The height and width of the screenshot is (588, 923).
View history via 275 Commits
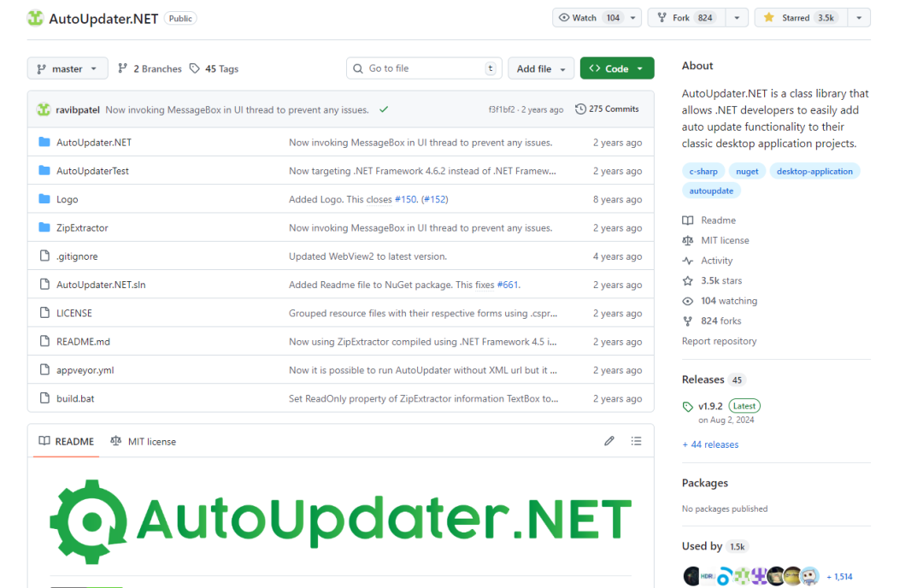[x=607, y=109]
